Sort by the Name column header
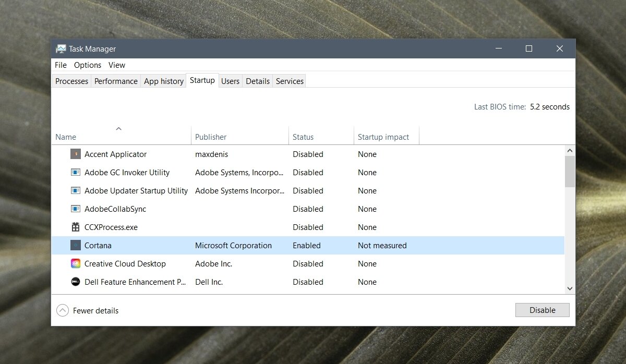The image size is (626, 364). 66,137
